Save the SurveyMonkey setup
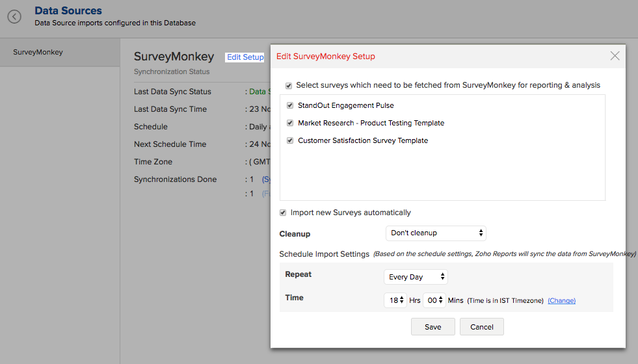 [433, 326]
